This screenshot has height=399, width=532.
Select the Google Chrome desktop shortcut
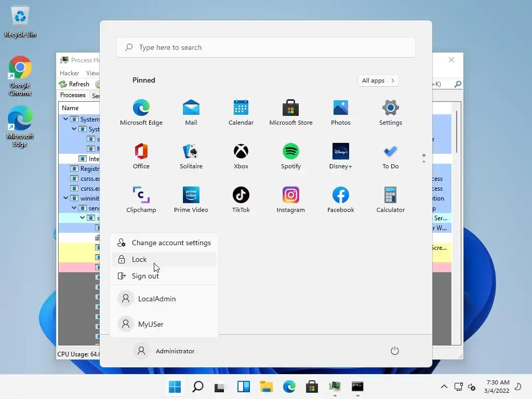(20, 76)
